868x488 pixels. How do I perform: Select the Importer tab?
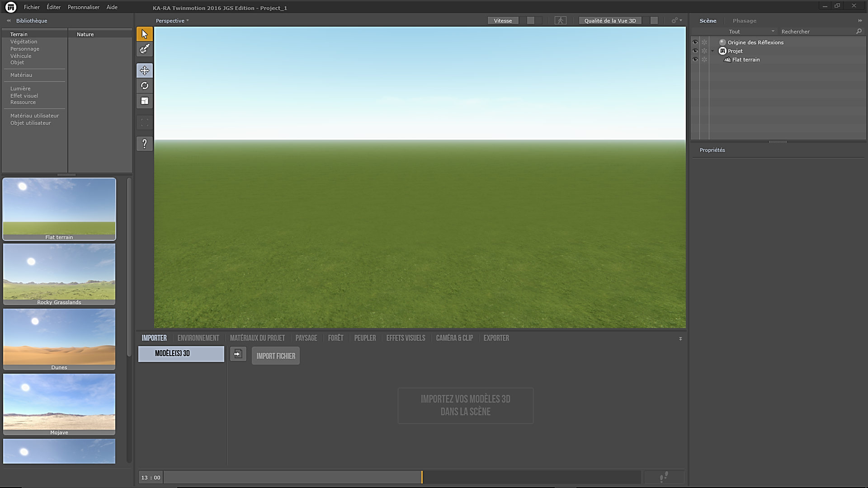(x=154, y=338)
